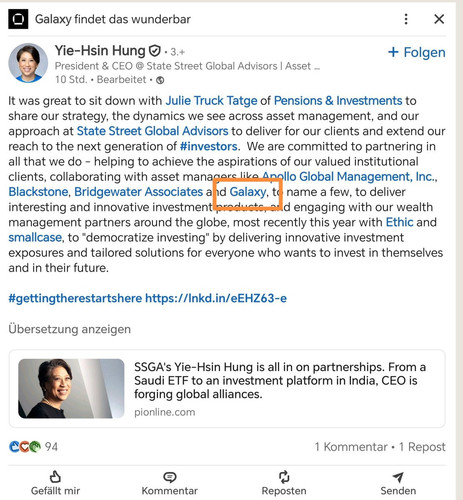Image resolution: width=463 pixels, height=500 pixels.
Task: Show translation via Übersetzung anzeigen
Action: [x=69, y=329]
